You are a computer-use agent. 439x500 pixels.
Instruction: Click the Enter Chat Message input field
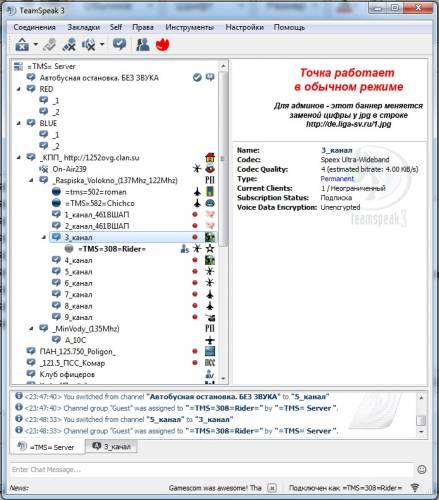pos(212,470)
